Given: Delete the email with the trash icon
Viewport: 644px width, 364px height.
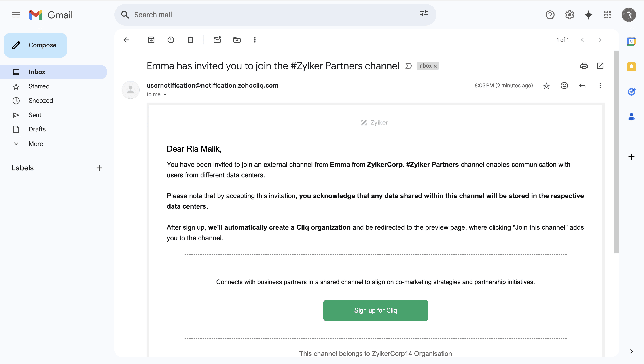Looking at the screenshot, I should (x=191, y=40).
